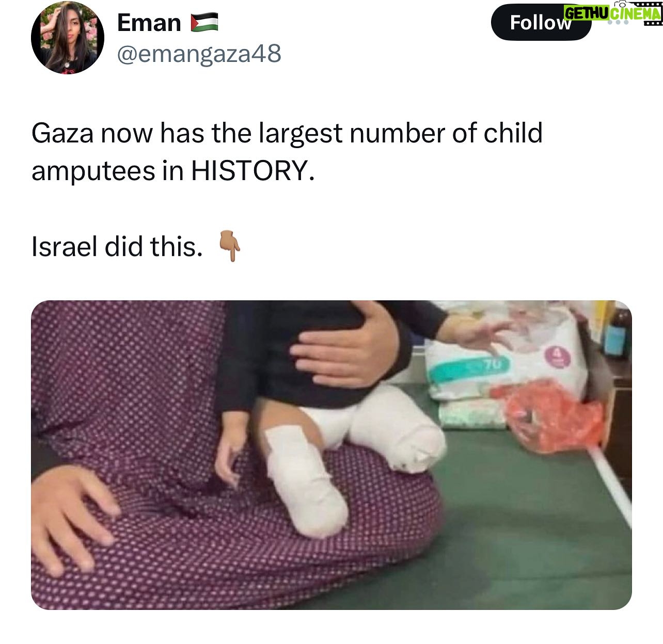
Task: Click the words 'amputees in' in tweet
Action: 107,171
